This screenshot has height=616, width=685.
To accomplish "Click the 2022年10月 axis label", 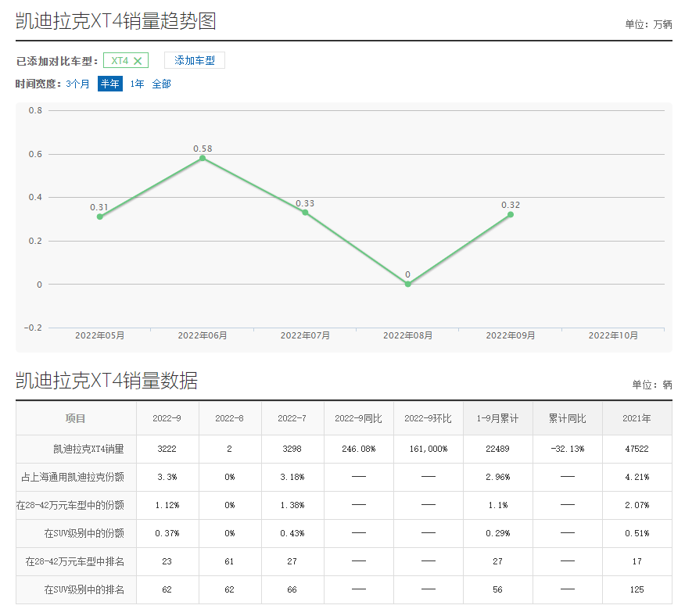I will [x=613, y=335].
